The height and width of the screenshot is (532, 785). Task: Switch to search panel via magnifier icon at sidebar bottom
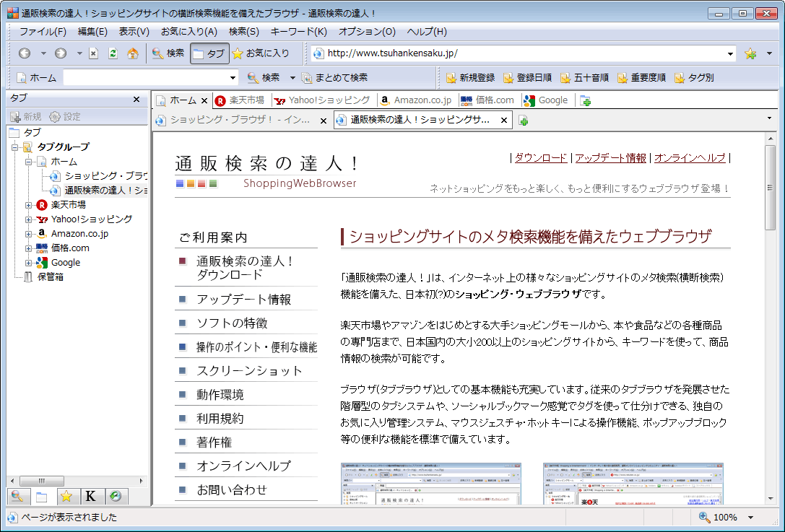click(x=17, y=496)
